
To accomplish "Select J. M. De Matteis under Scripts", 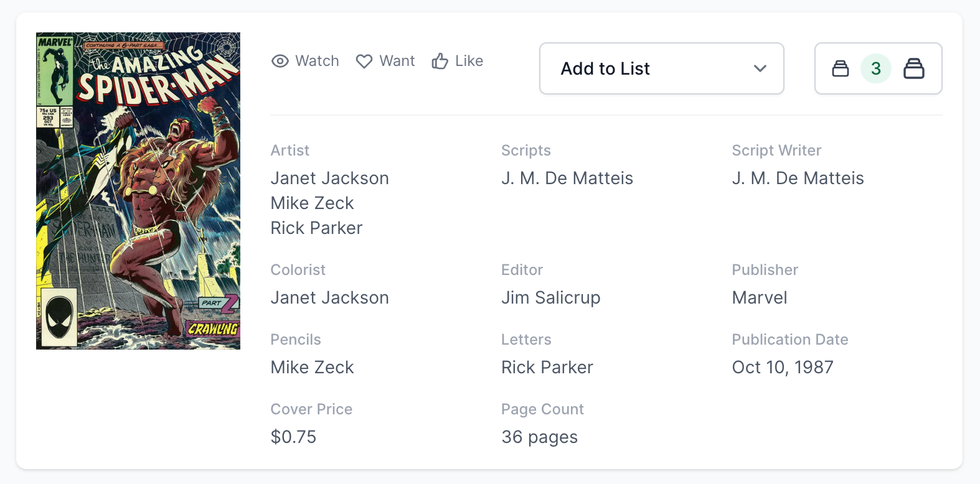I will pos(567,179).
